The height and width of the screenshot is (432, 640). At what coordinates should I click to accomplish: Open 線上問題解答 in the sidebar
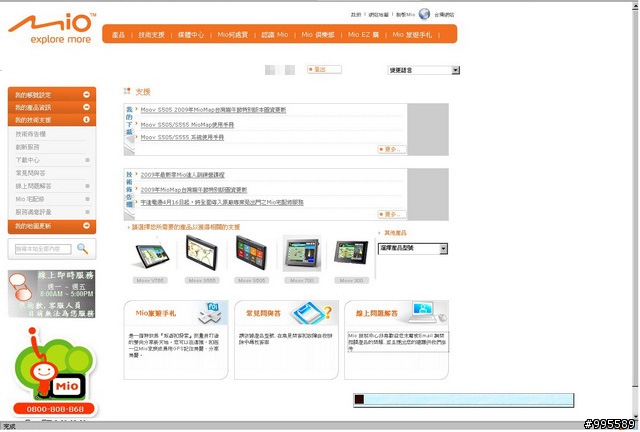tap(33, 186)
